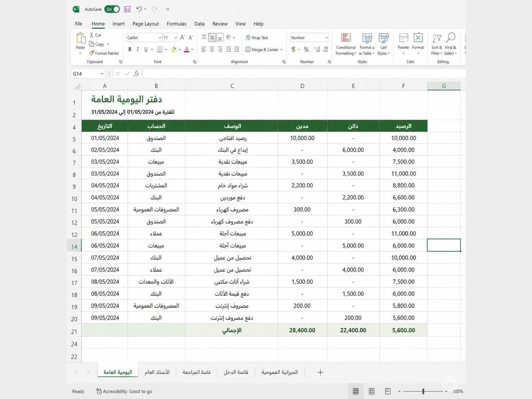
Task: Click the Increase Font Size icon
Action: click(x=182, y=37)
